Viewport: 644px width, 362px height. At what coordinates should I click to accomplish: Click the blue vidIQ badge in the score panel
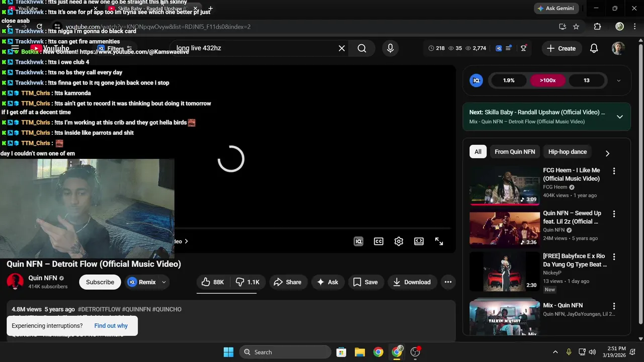(476, 80)
